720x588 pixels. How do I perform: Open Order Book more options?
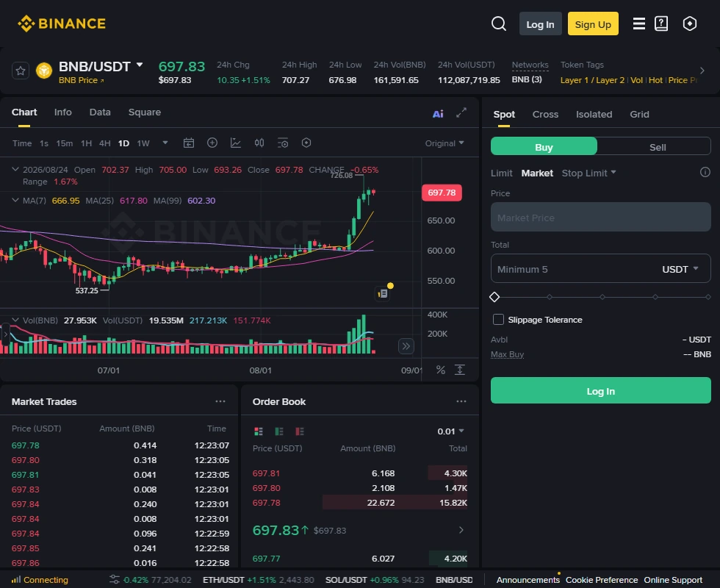461,401
